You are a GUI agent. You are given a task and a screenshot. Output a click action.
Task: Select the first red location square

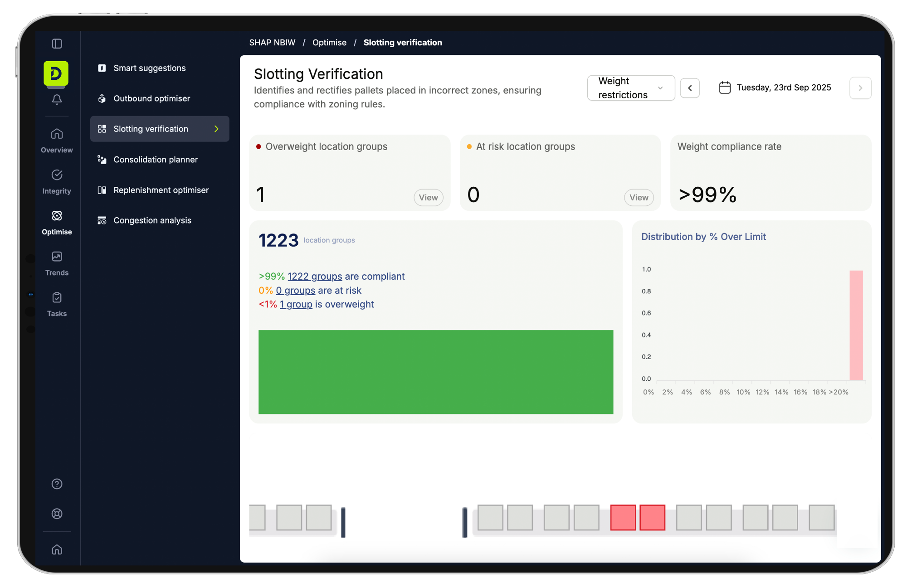623,517
